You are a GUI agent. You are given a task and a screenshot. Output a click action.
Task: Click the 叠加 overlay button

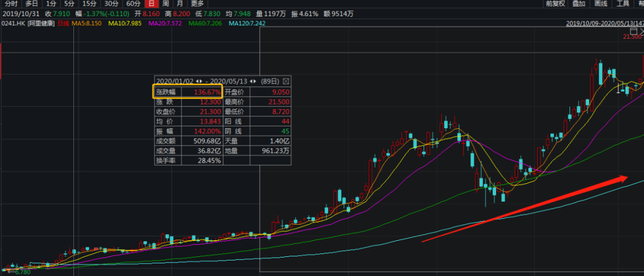[x=578, y=4]
